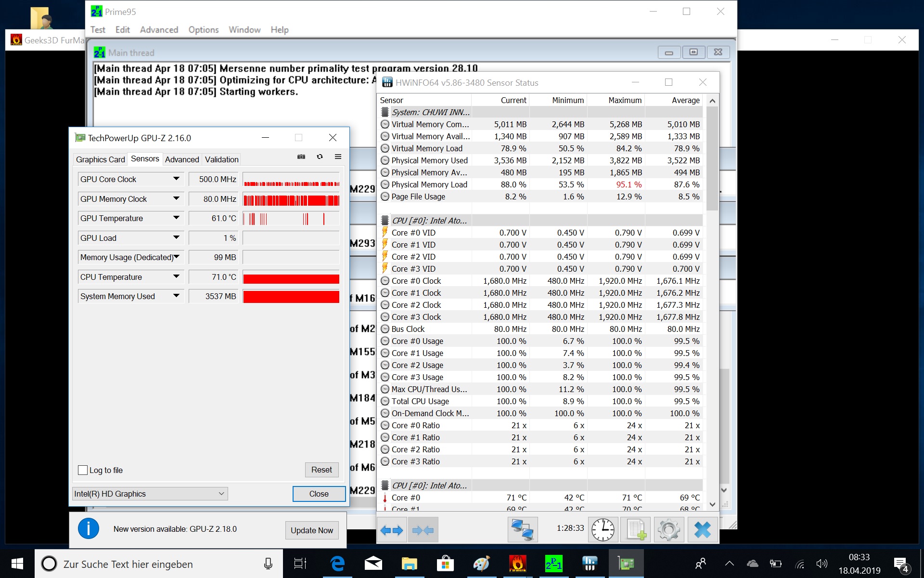Open GPU-Z hamburger menu icon

[x=338, y=157]
